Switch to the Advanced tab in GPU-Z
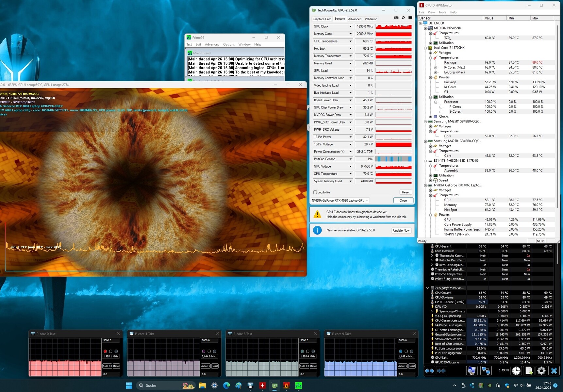The height and width of the screenshot is (392, 563). 355,19
